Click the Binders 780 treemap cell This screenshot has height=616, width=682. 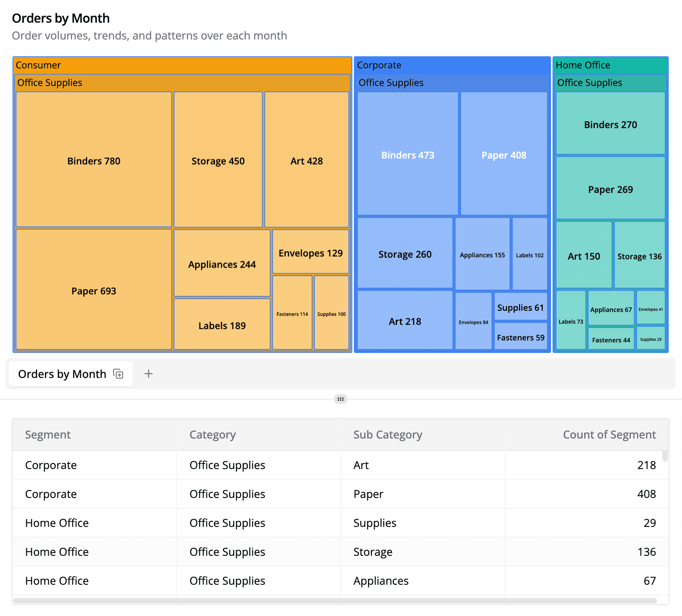pyautogui.click(x=93, y=160)
